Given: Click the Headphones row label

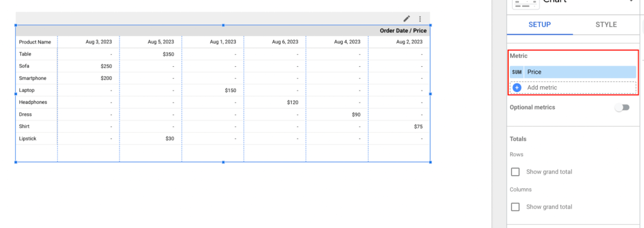Looking at the screenshot, I should (33, 102).
